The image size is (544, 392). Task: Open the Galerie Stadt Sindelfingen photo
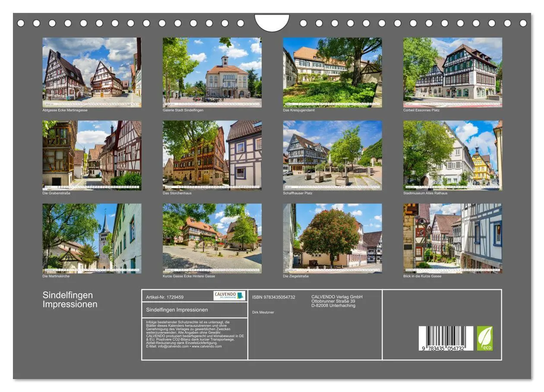click(212, 73)
